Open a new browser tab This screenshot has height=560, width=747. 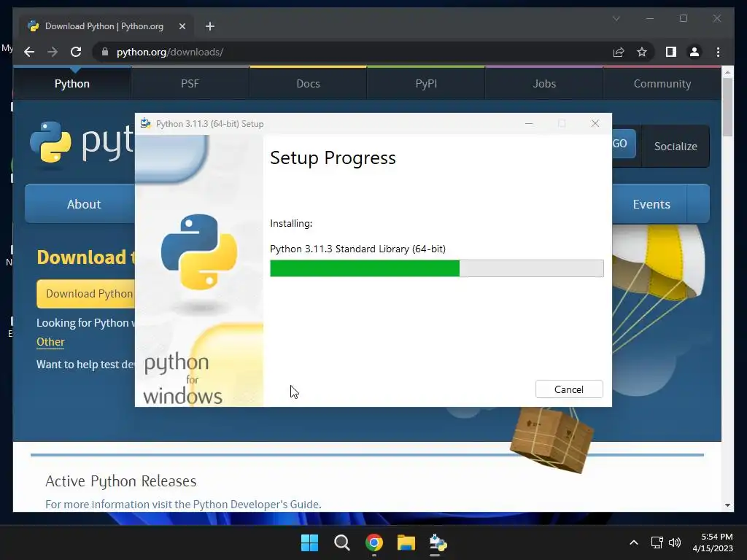pyautogui.click(x=210, y=26)
